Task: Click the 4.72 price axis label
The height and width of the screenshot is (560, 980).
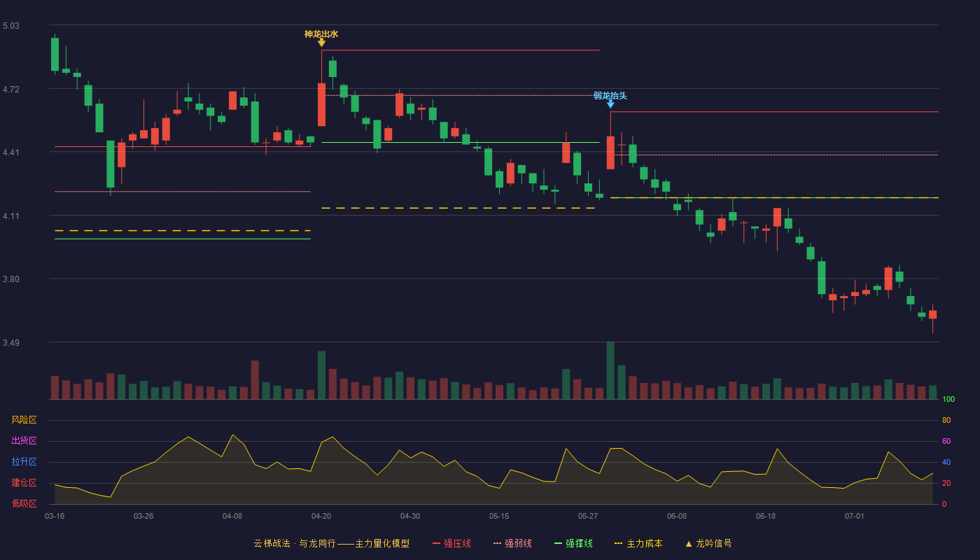Action: click(11, 90)
